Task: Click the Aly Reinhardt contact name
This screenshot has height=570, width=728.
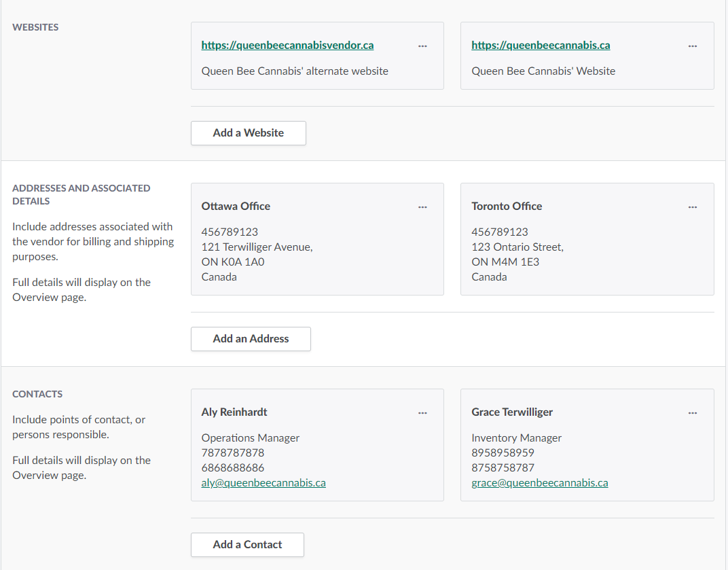Action: pos(234,412)
